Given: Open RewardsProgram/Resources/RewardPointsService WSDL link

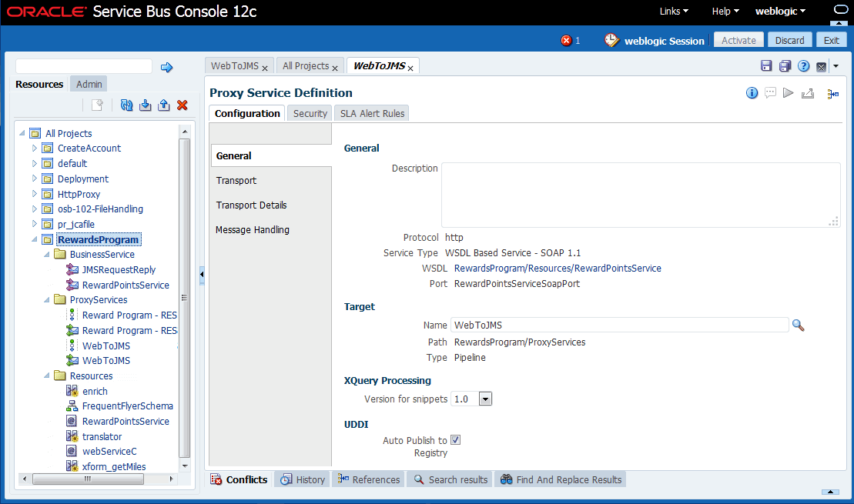Looking at the screenshot, I should 558,269.
